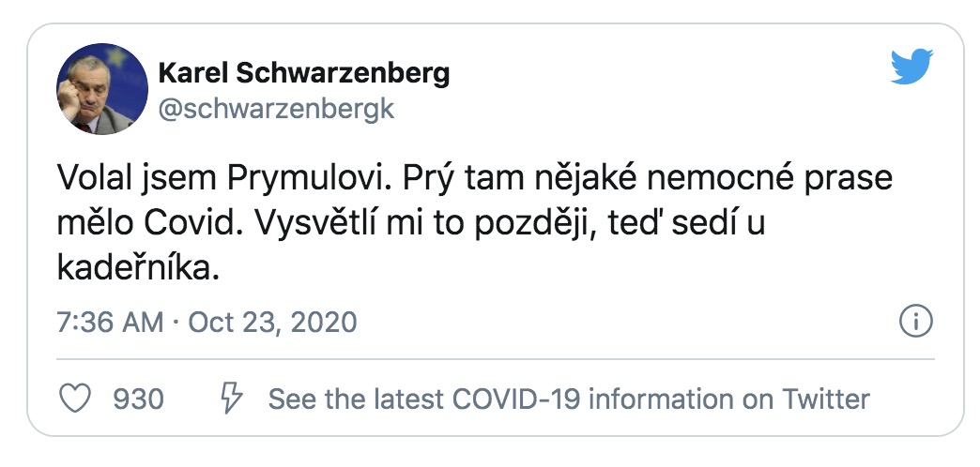Open 'See the latest COVID-19 information' link
This screenshot has width=980, height=467.
point(569,399)
